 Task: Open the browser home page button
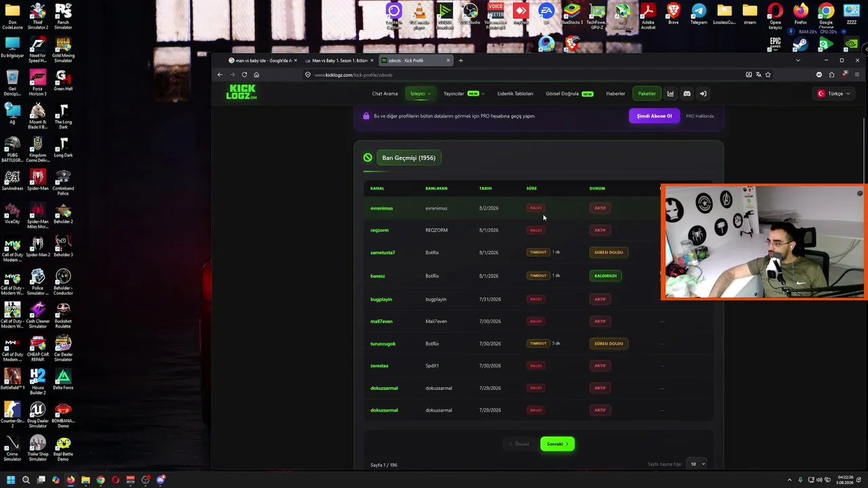[x=256, y=75]
